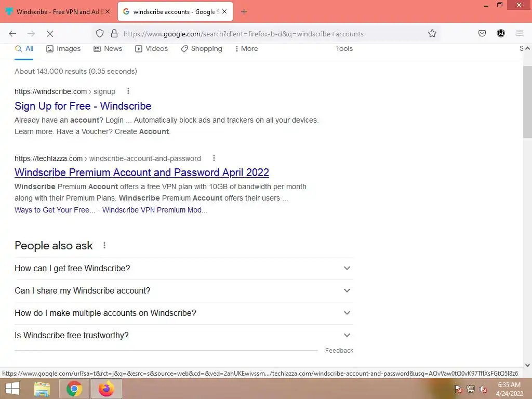Open options dots for techlazza.com result
The image size is (532, 399).
pos(214,158)
